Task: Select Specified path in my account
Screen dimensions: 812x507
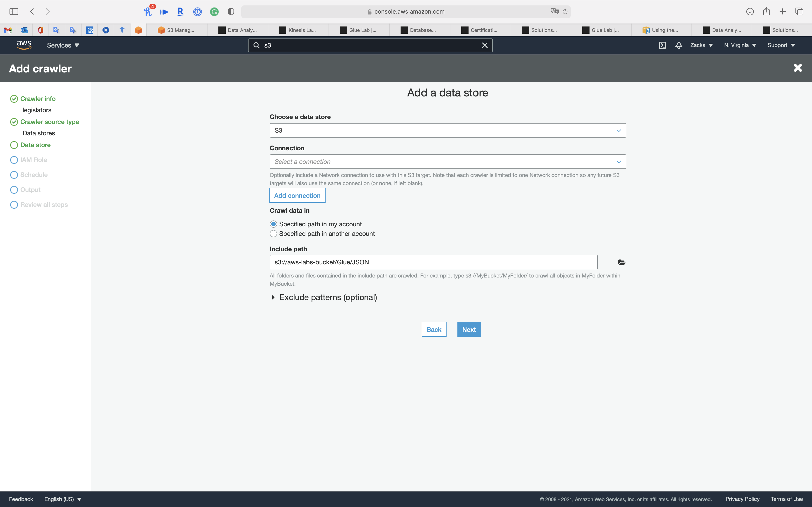Action: (x=273, y=224)
